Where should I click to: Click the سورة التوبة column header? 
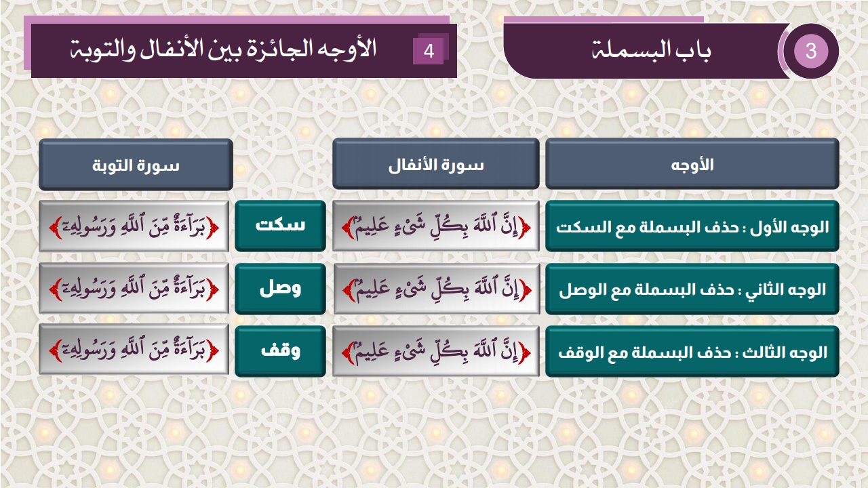coord(136,165)
